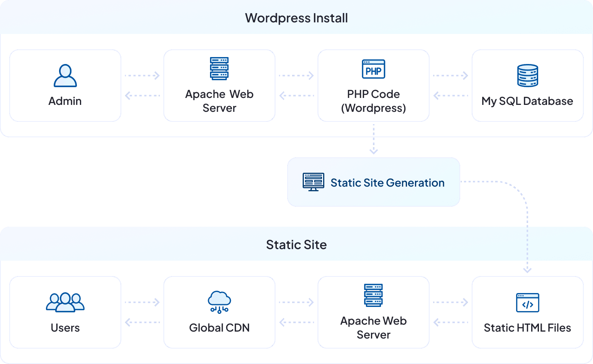Select the PHP code window icon
Image resolution: width=593 pixels, height=364 pixels.
point(373,69)
